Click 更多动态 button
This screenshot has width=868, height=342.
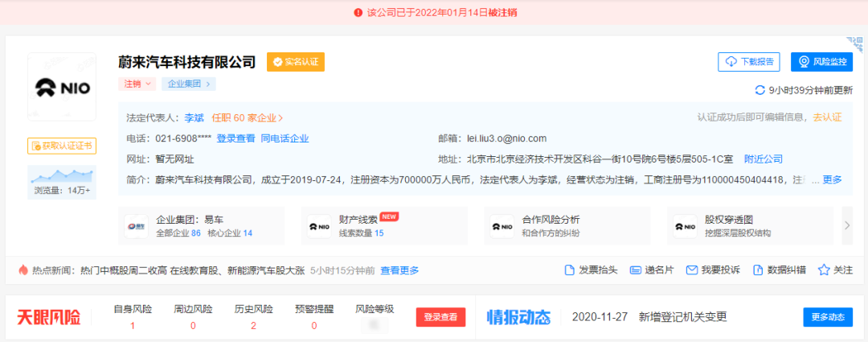pyautogui.click(x=828, y=317)
